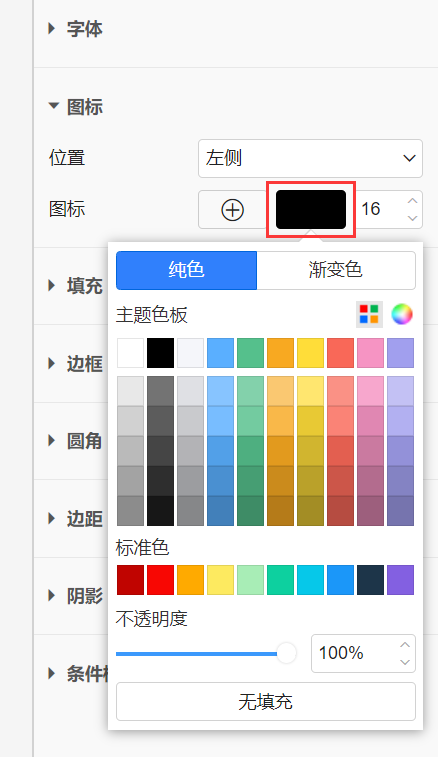Pick the lightest pink theme shade

point(370,391)
